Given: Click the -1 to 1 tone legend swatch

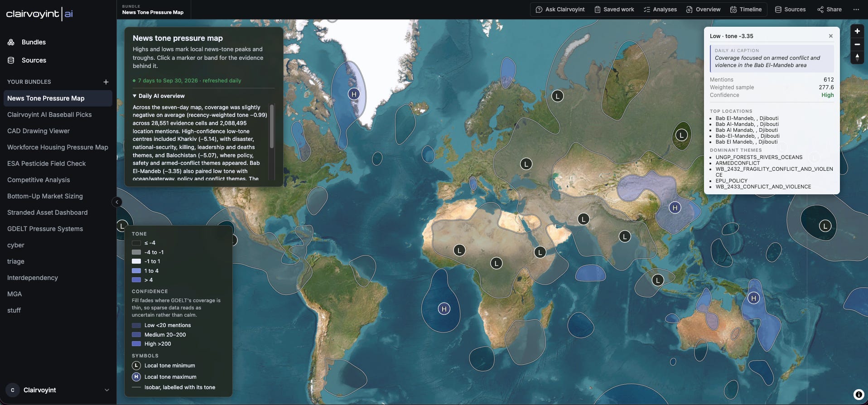Looking at the screenshot, I should 136,261.
